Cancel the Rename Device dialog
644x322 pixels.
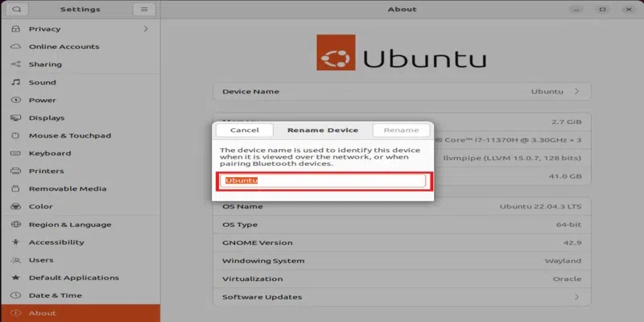pos(245,130)
